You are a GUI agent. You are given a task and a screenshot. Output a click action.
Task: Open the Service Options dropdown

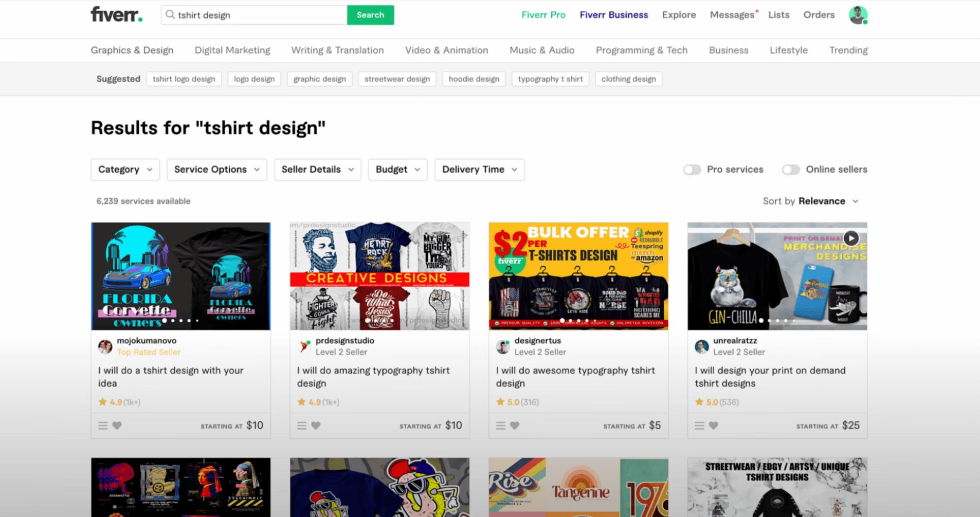(216, 170)
